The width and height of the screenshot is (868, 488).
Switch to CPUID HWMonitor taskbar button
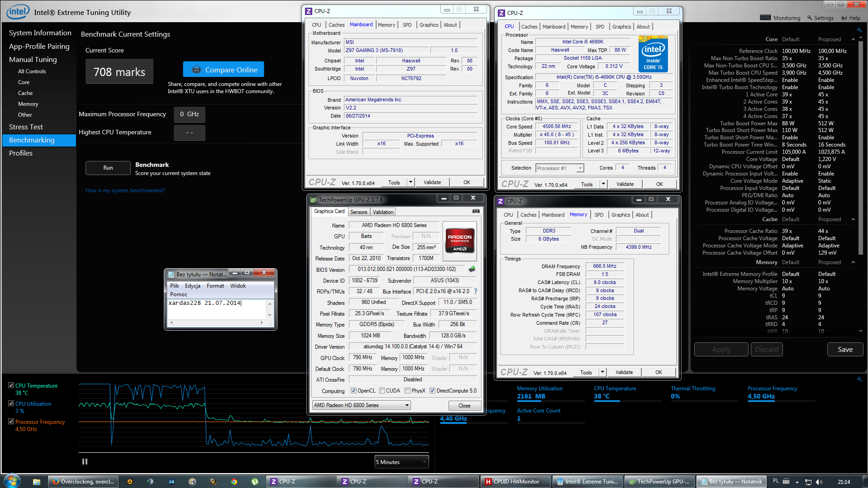516,482
